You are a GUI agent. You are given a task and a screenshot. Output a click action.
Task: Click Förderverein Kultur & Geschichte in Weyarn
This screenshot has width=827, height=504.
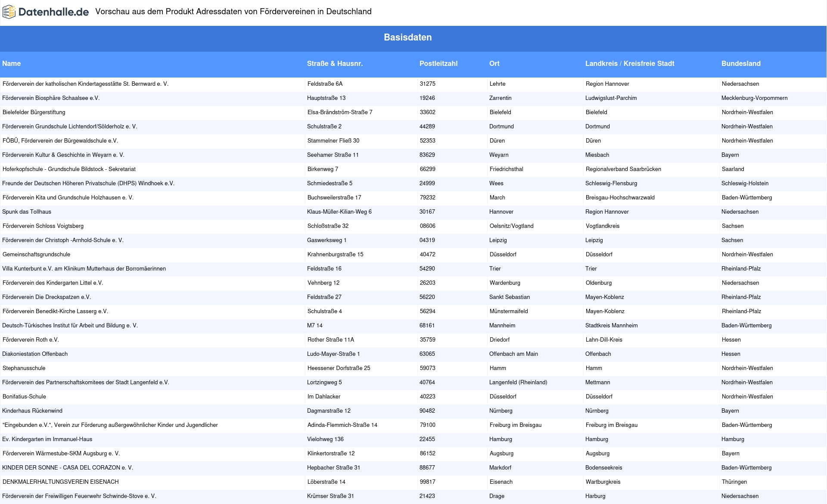(63, 155)
